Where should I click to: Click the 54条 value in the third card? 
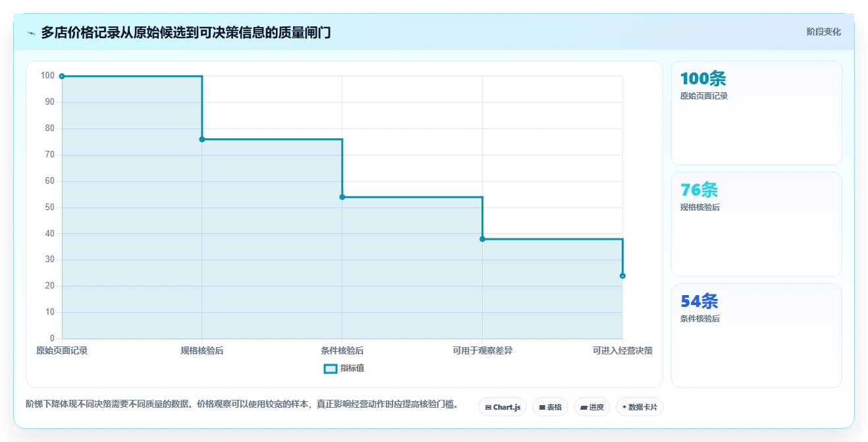tap(699, 302)
